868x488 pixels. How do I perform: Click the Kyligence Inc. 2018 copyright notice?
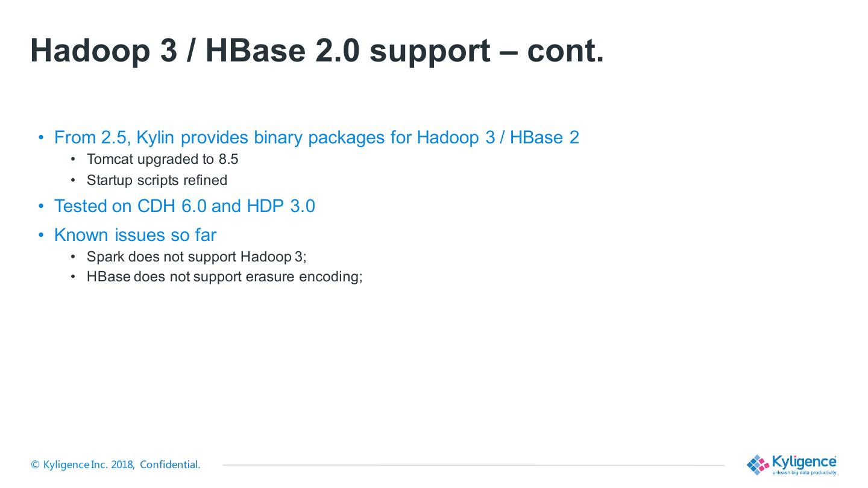pos(116,465)
